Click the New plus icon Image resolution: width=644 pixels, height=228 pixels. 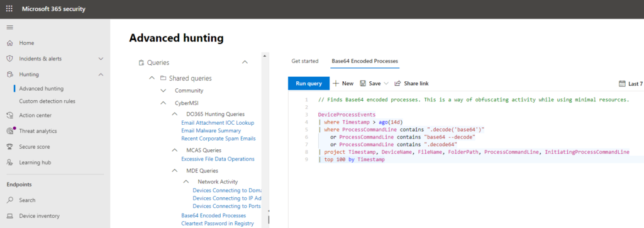[336, 83]
